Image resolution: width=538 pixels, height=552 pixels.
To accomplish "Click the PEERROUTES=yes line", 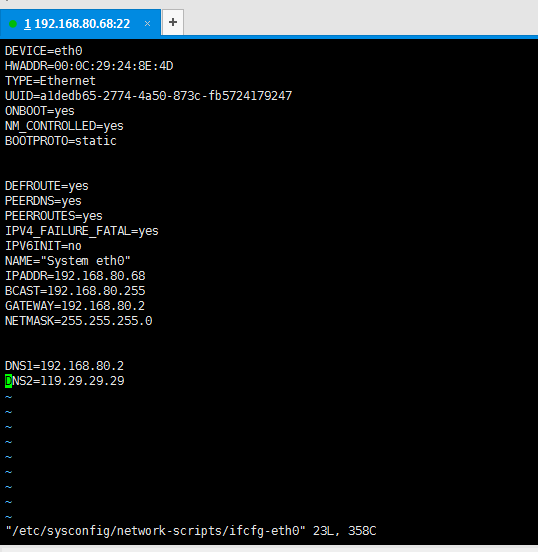I will 54,216.
